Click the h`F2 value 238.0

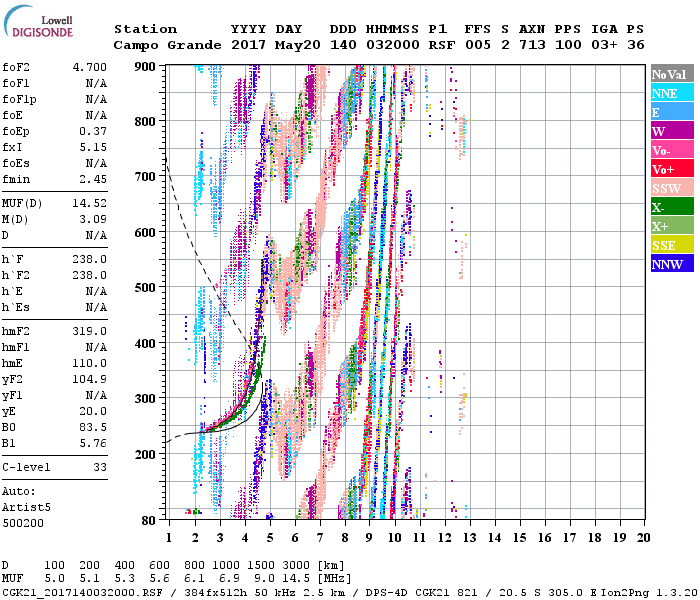[90, 275]
